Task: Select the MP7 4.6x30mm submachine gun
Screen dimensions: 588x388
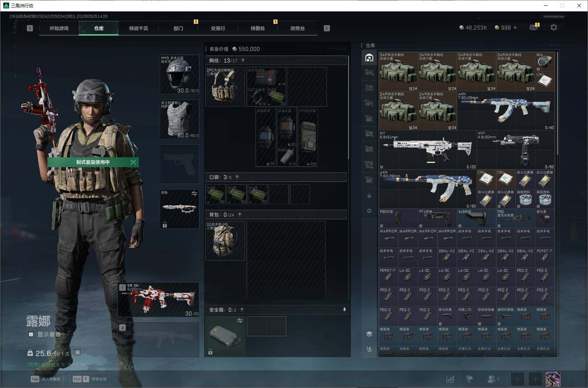Action: pyautogui.click(x=516, y=150)
